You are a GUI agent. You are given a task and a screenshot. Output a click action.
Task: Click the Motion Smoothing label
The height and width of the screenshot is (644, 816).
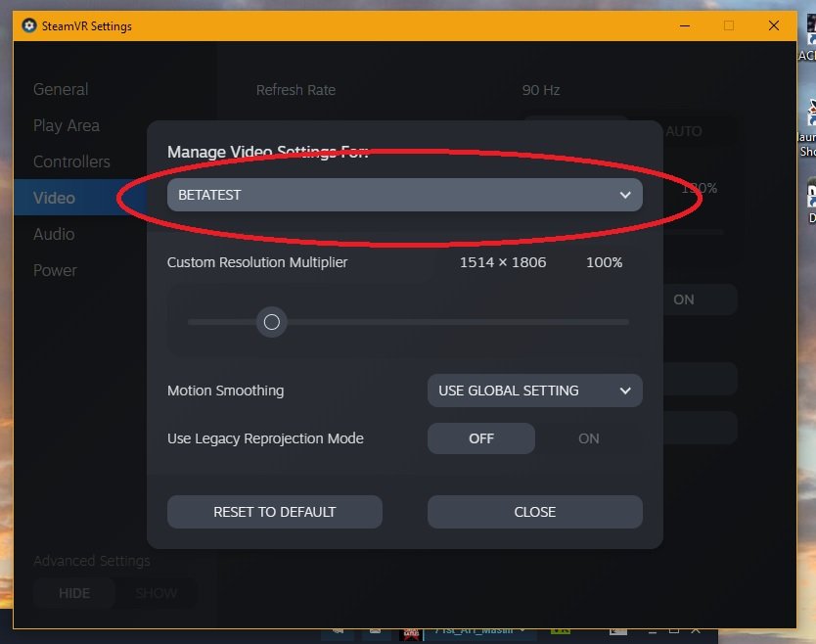click(225, 391)
